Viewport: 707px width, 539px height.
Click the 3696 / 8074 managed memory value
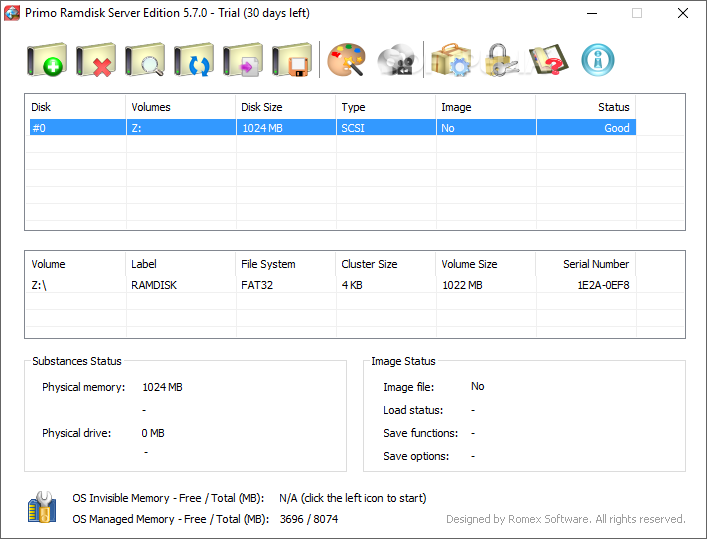click(309, 519)
